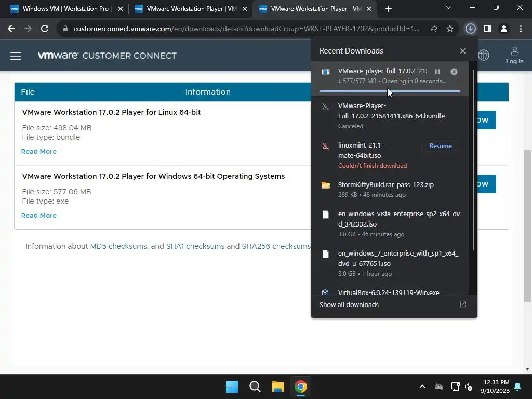Screen dimensions: 532x399
Task: Click the Windows 7 iso file icon
Action: 326,254
